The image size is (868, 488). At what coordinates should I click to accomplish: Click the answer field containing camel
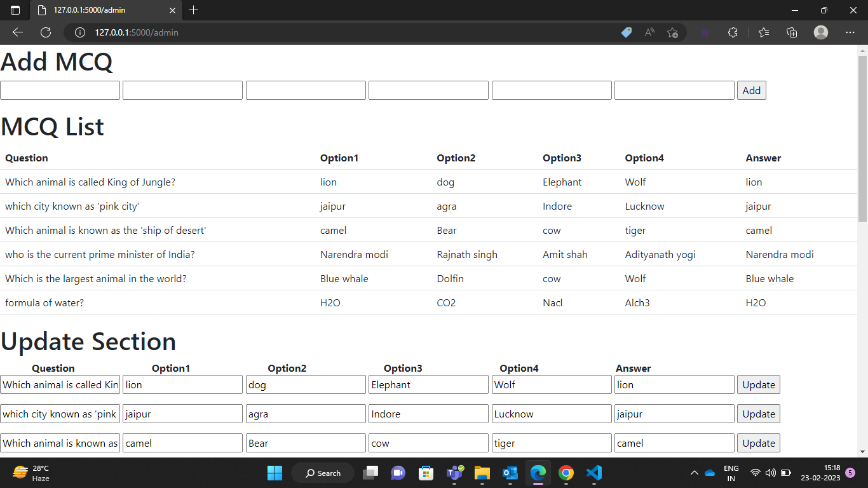(x=674, y=443)
